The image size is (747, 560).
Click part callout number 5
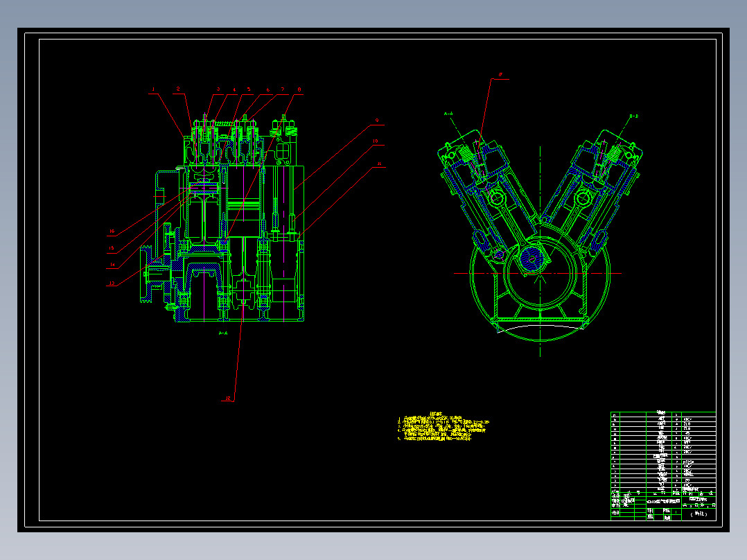click(x=249, y=89)
